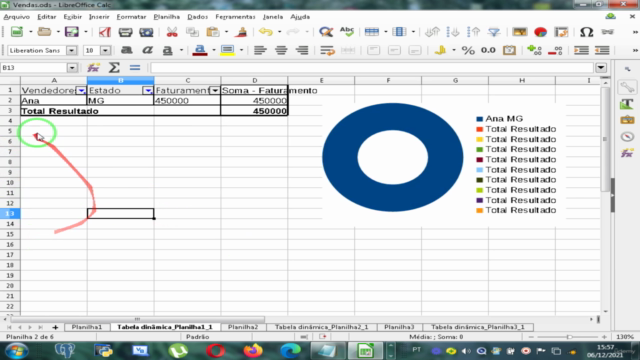Select the donut chart
The width and height of the screenshot is (640, 360).
(393, 157)
